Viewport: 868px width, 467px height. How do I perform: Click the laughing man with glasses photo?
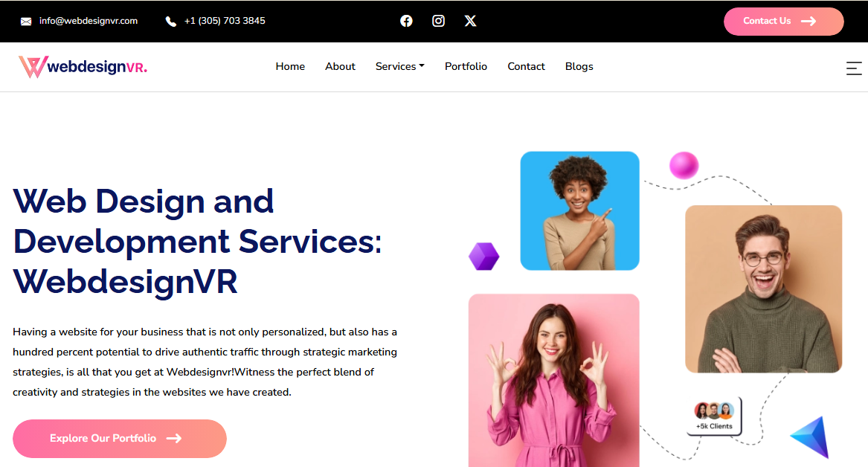point(763,289)
